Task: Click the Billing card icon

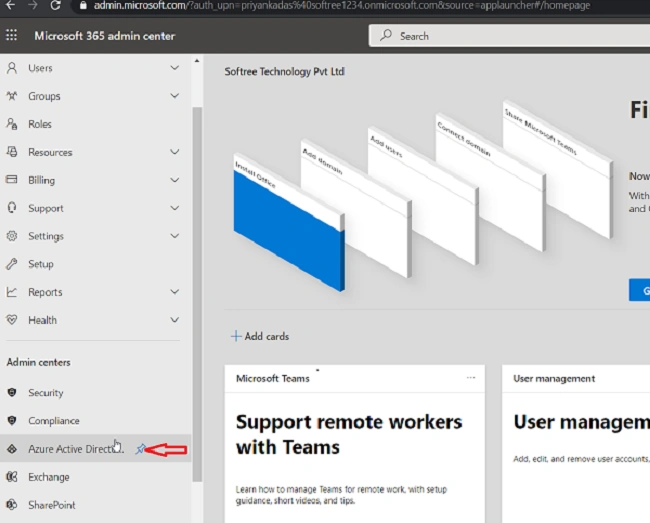Action: pyautogui.click(x=12, y=179)
